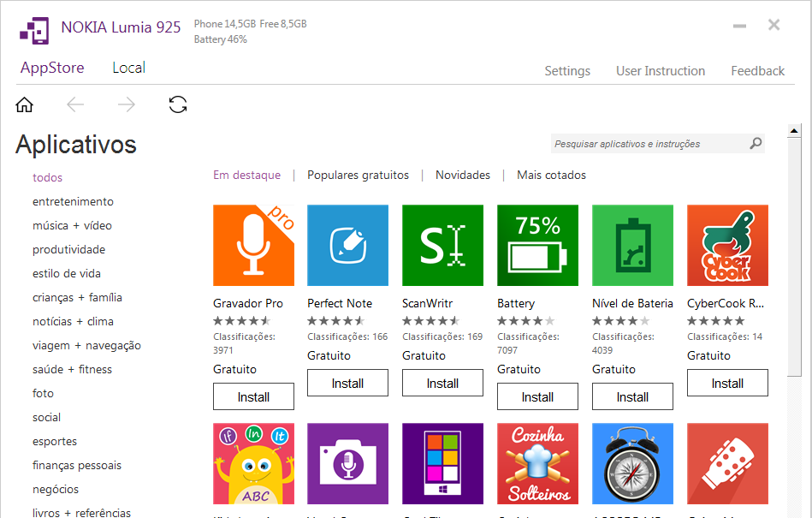This screenshot has width=812, height=518.
Task: Minimize the NOKIA Lumia 925 window
Action: [739, 26]
